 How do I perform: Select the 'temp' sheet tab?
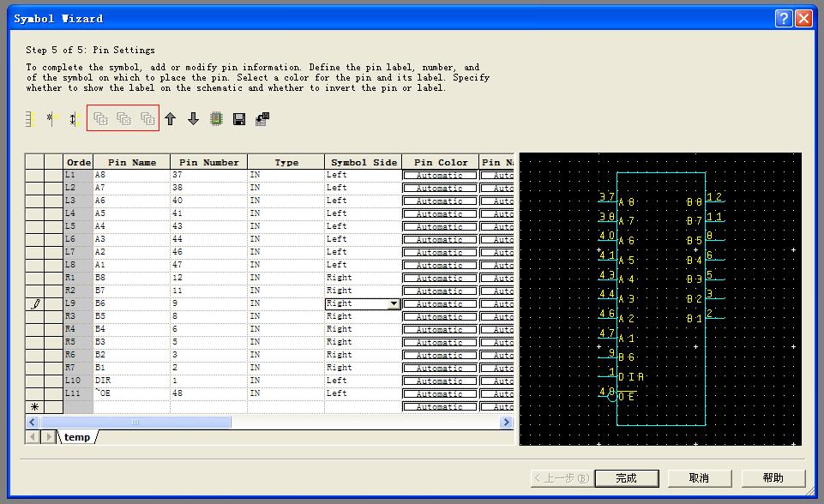(76, 437)
